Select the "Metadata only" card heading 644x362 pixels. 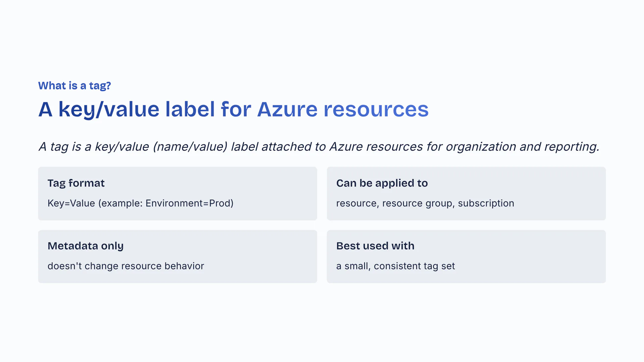[86, 246]
